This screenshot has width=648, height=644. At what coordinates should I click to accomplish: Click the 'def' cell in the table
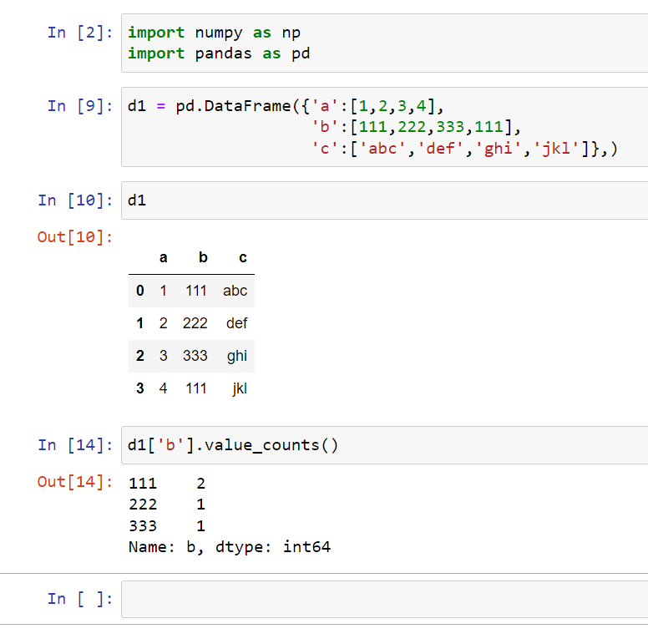pos(237,323)
